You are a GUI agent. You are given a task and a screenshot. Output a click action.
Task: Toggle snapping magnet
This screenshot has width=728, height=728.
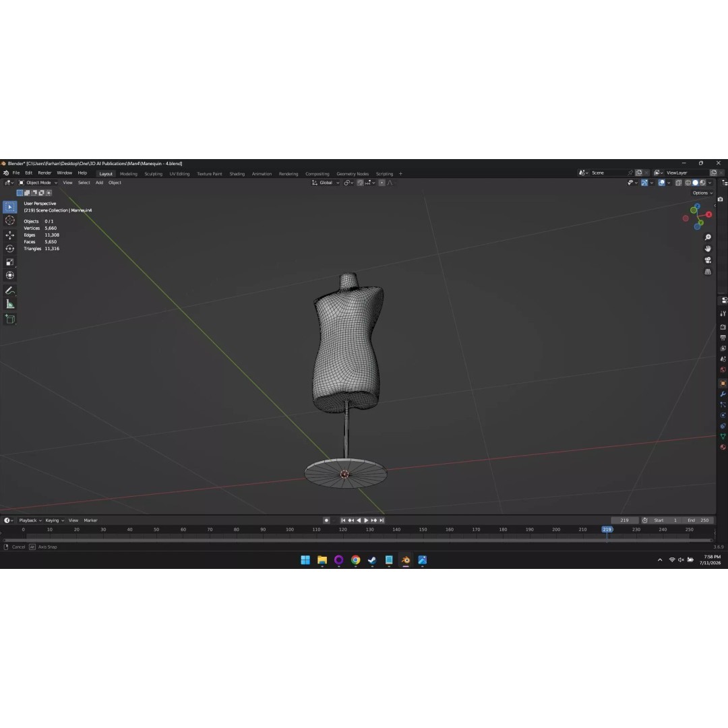point(360,183)
